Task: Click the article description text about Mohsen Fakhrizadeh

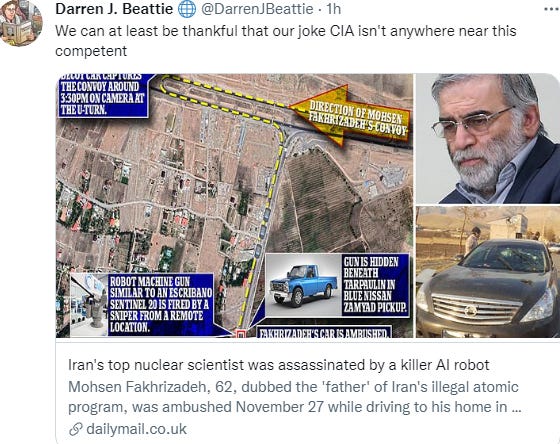Action: pyautogui.click(x=294, y=397)
